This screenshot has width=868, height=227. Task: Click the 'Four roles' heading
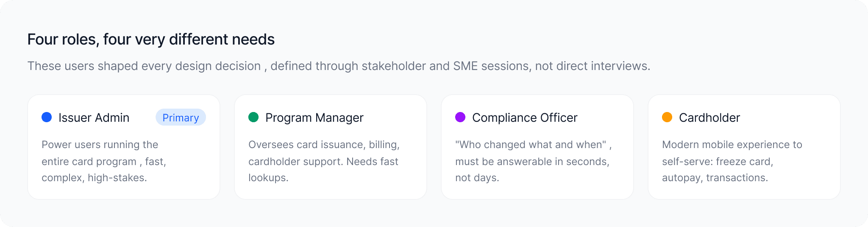coord(151,39)
